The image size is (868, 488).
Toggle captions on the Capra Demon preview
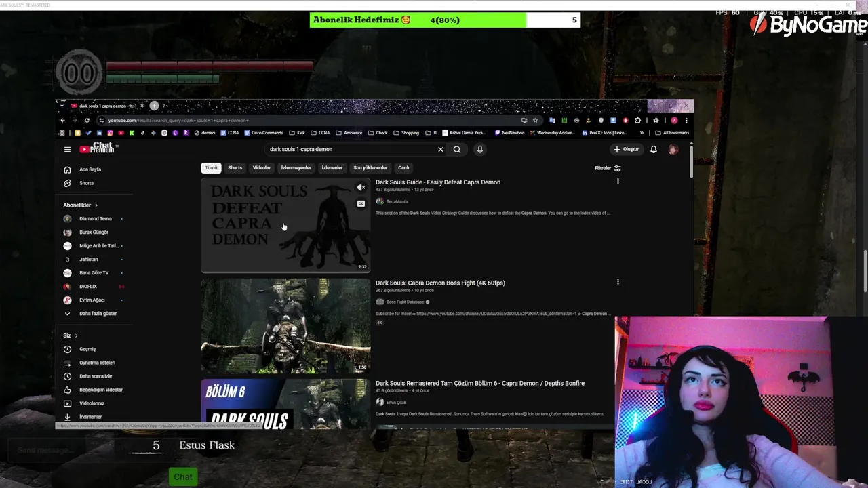[361, 203]
